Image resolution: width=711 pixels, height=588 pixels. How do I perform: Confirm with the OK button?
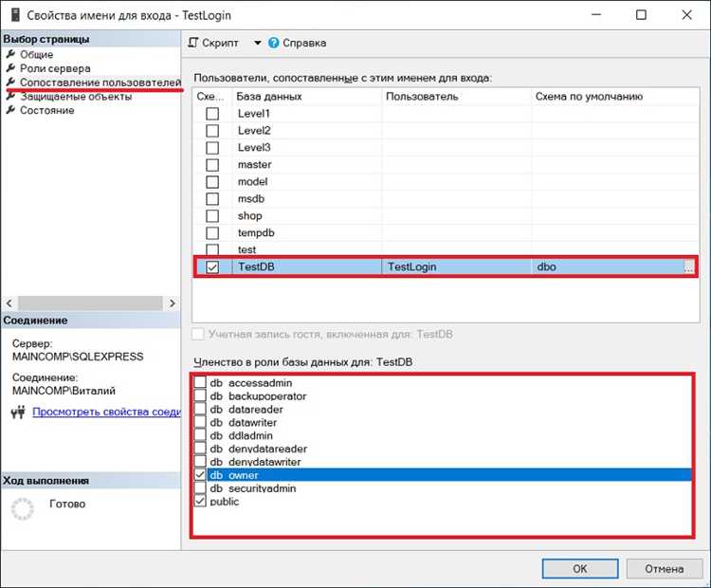coord(580,568)
